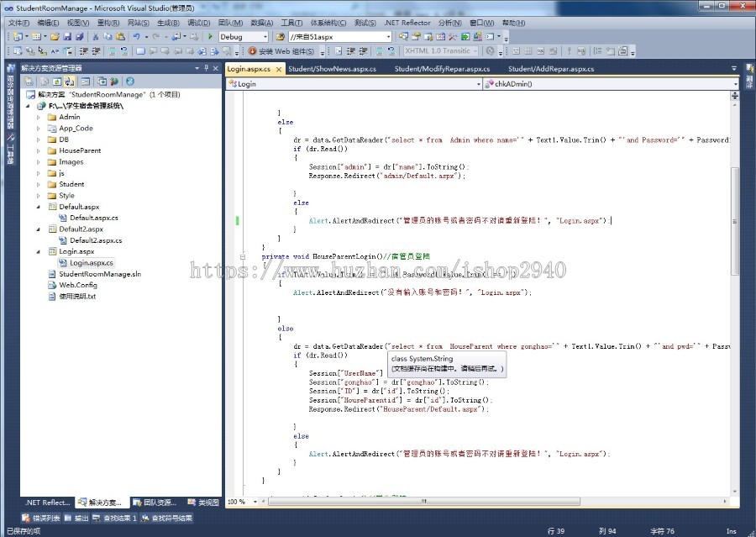Click the Refresh icon in Solution Explorer toolbar
The width and height of the screenshot is (756, 537).
click(x=57, y=82)
